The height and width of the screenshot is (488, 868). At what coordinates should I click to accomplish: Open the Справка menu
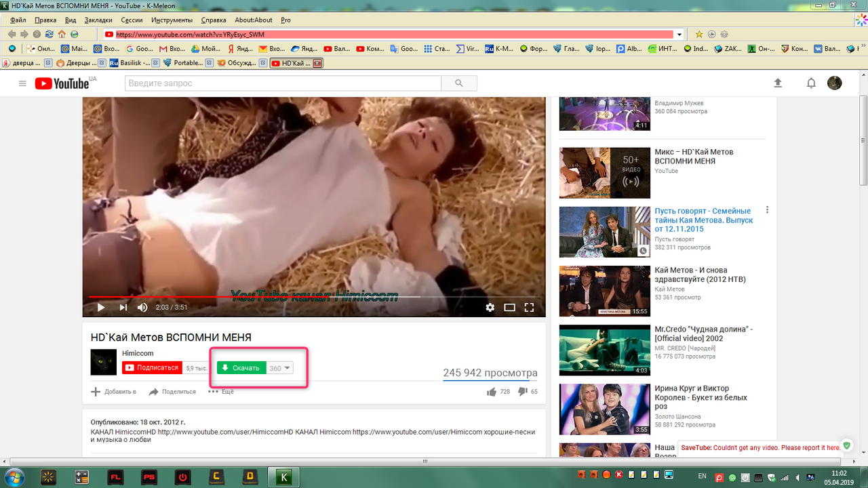214,20
